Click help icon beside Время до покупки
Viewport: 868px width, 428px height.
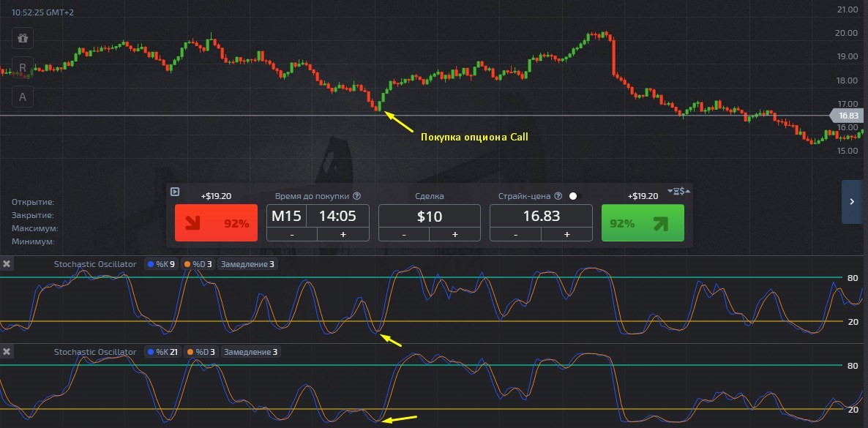(357, 196)
